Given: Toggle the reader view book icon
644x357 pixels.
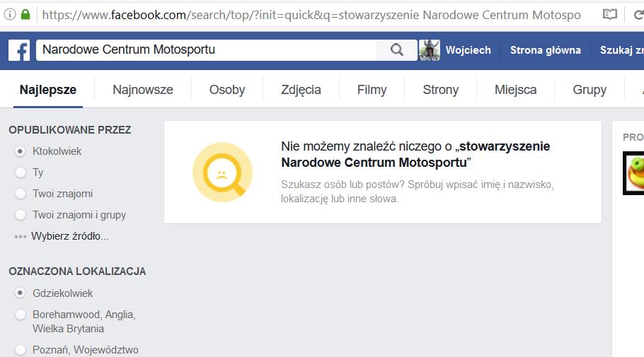Looking at the screenshot, I should 609,14.
